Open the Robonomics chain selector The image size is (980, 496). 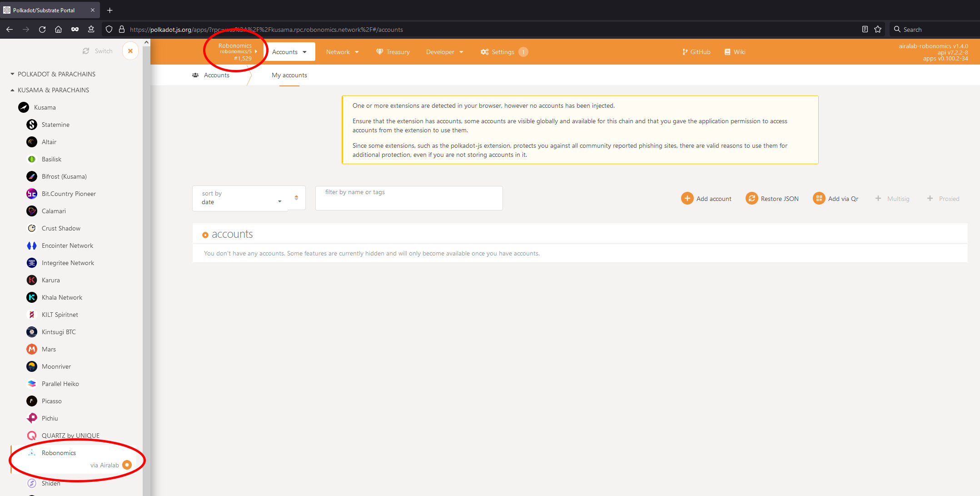click(236, 52)
